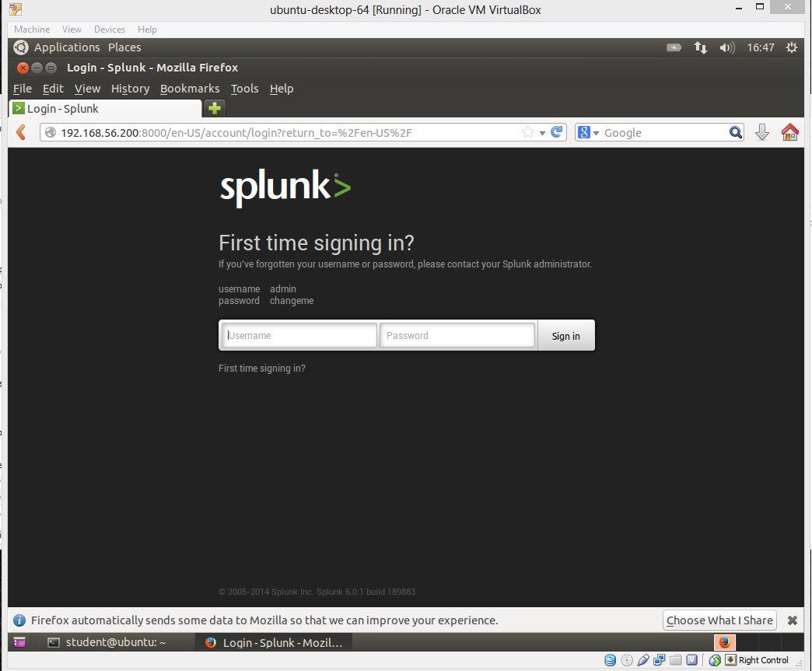This screenshot has width=812, height=671.
Task: Select the Firefox workspace in the switcher
Action: pyautogui.click(x=724, y=642)
